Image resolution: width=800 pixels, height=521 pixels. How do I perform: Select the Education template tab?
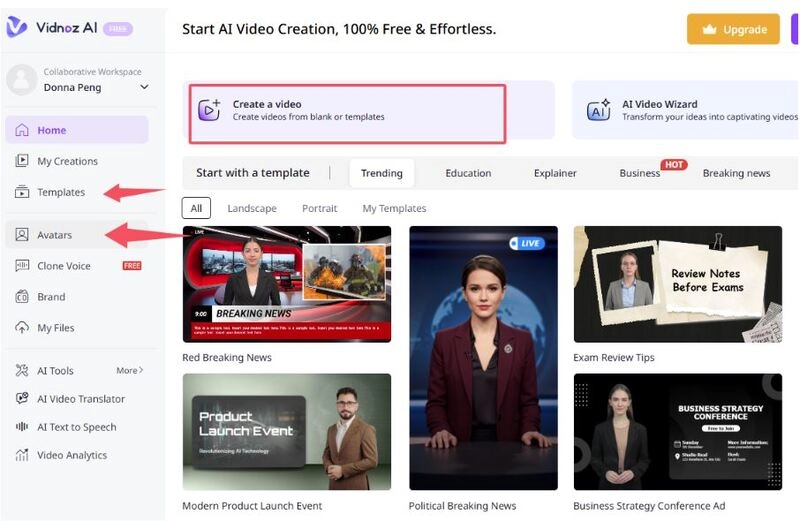coord(468,173)
